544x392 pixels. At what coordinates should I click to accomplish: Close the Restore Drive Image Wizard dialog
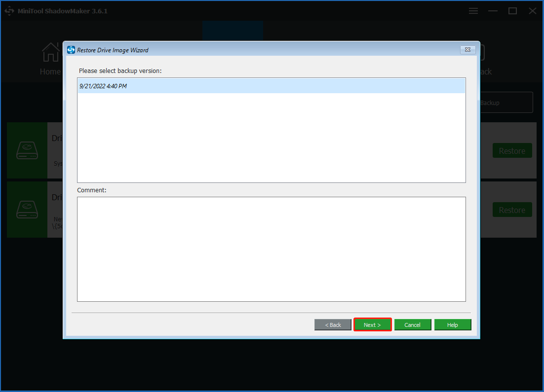pyautogui.click(x=467, y=50)
